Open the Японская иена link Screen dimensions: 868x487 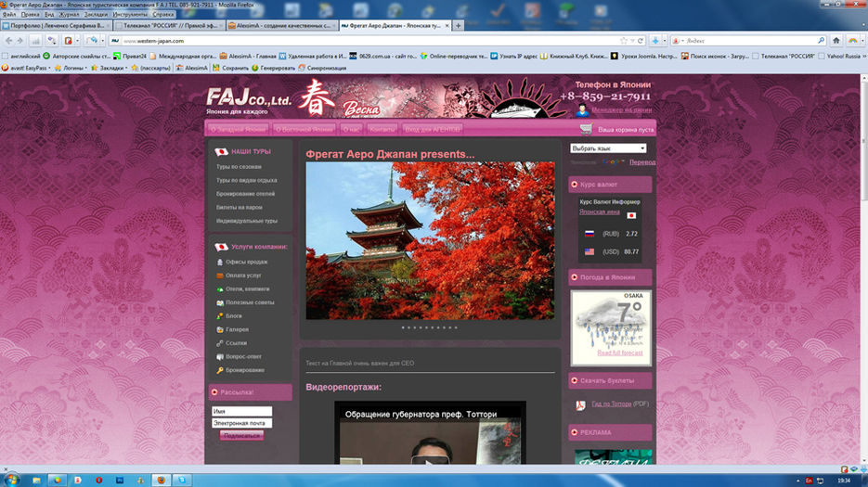click(600, 211)
